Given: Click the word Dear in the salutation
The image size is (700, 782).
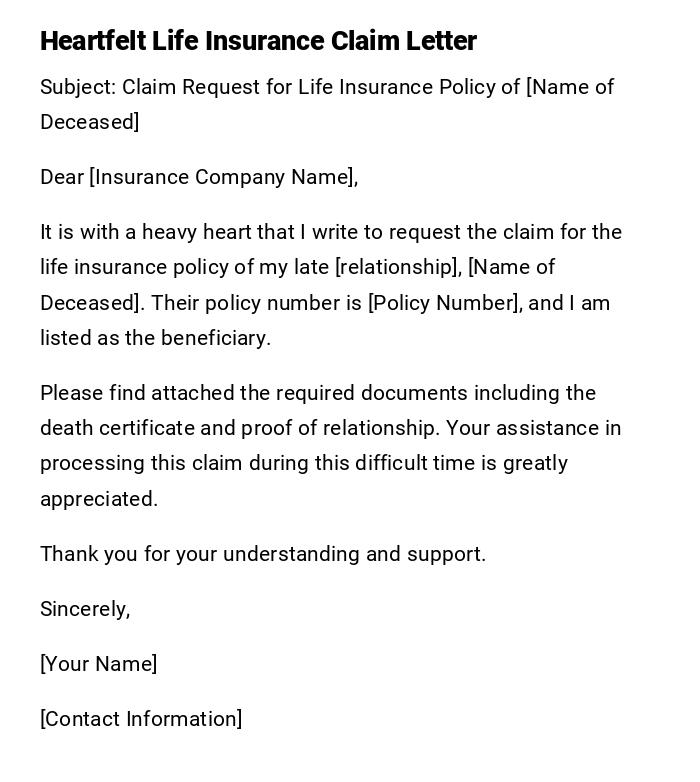Looking at the screenshot, I should 62,177.
